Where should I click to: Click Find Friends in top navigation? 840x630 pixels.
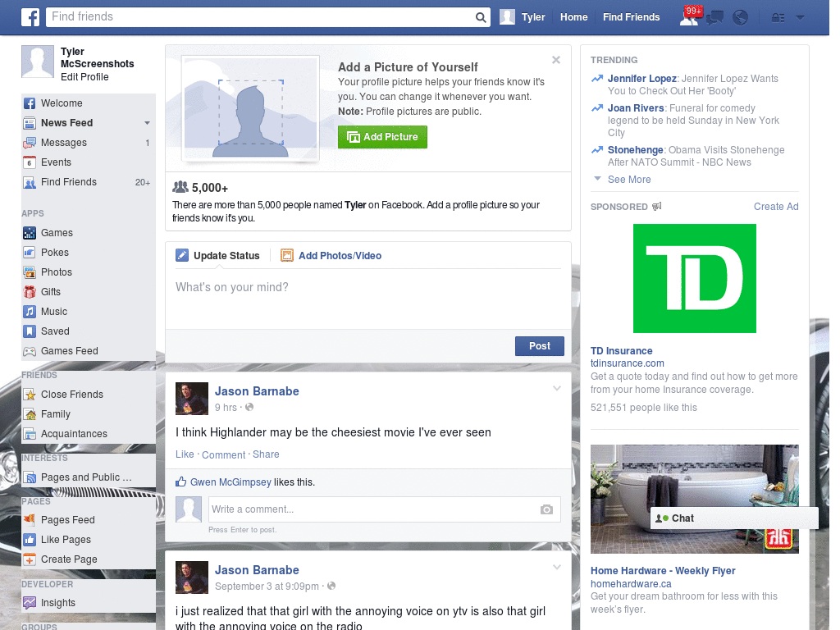631,17
